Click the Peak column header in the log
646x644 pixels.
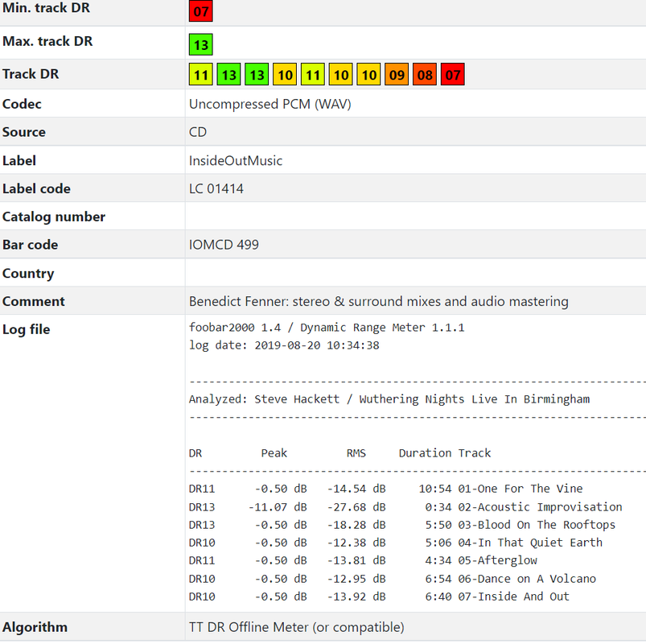point(274,453)
